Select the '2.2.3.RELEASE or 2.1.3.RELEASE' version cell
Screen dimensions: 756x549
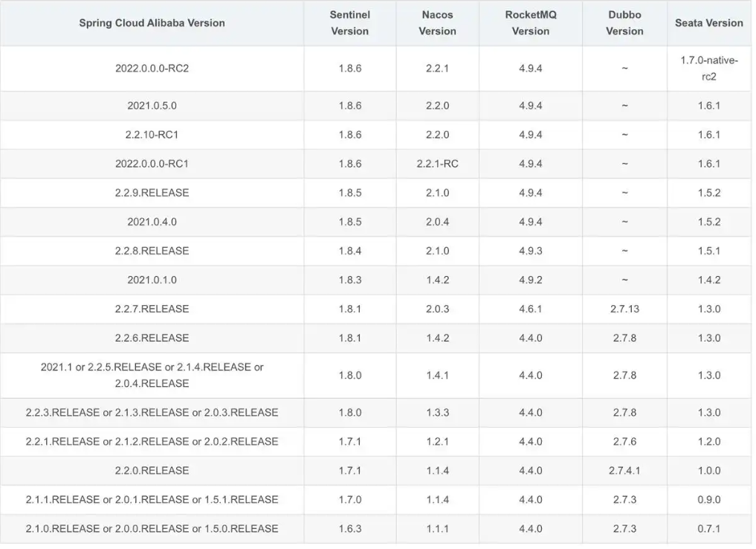click(152, 412)
